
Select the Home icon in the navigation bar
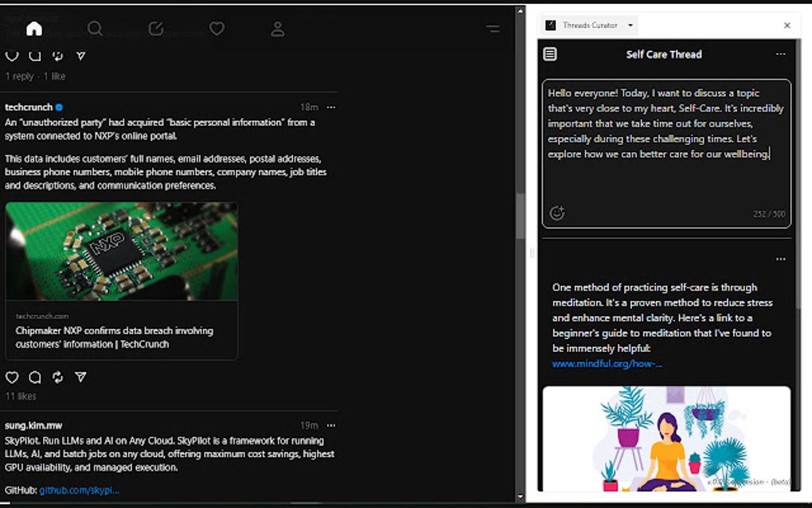[x=34, y=29]
